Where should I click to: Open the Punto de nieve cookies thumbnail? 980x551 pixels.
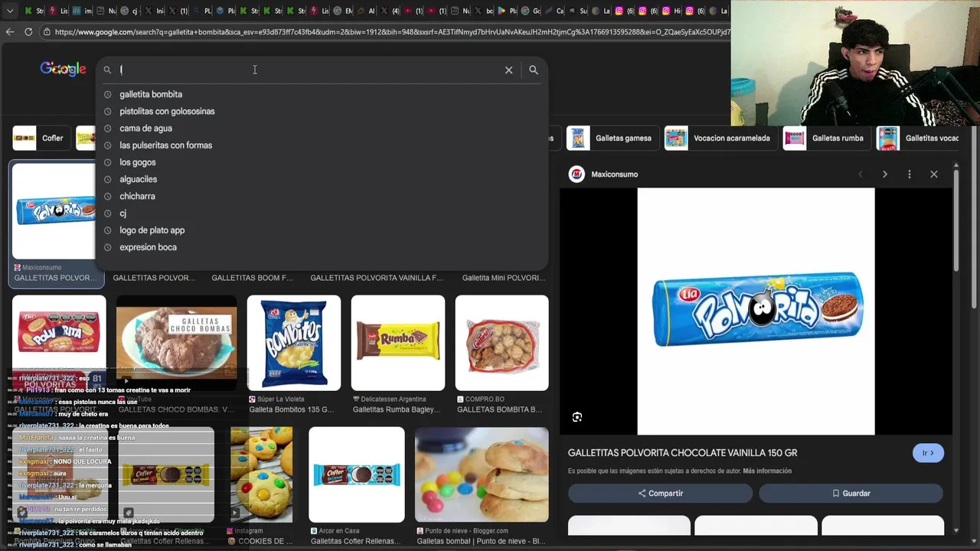482,474
